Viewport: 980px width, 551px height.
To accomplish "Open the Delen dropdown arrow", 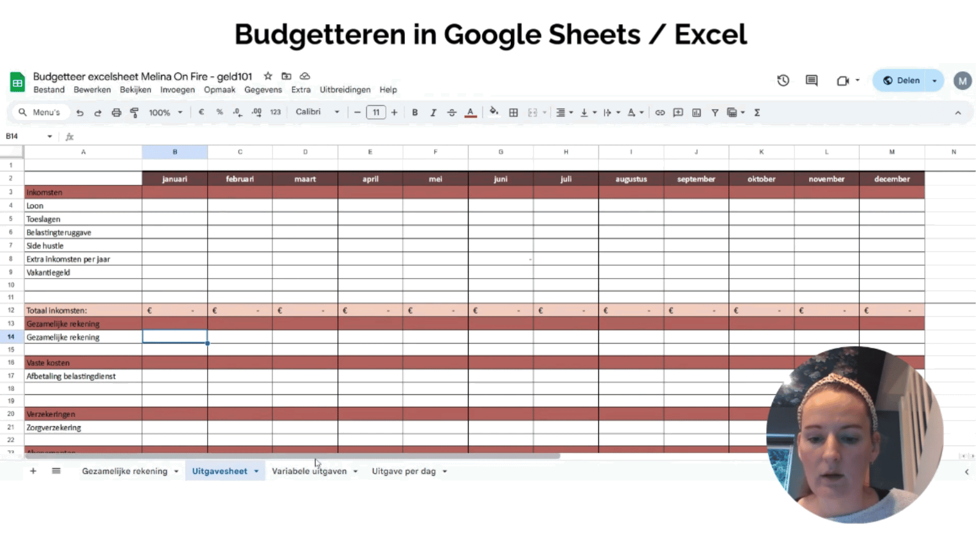I will click(x=935, y=80).
